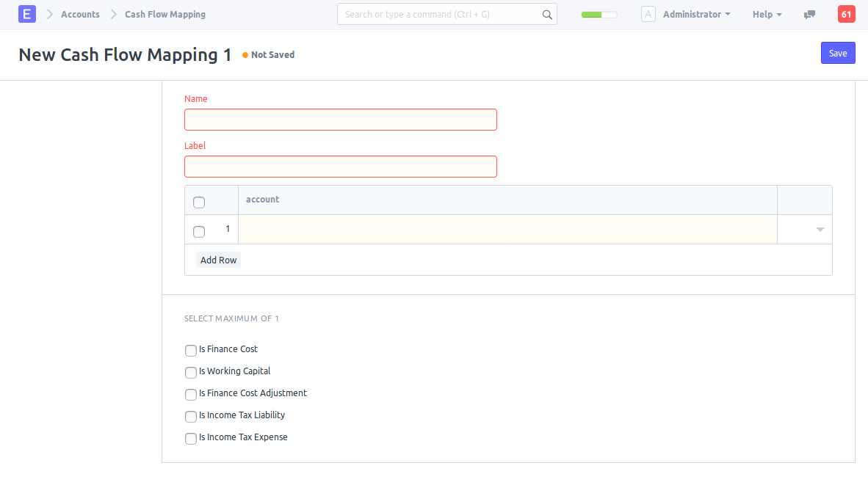Check the Is Working Capital option
Viewport: 868px width, 485px height.
click(191, 373)
